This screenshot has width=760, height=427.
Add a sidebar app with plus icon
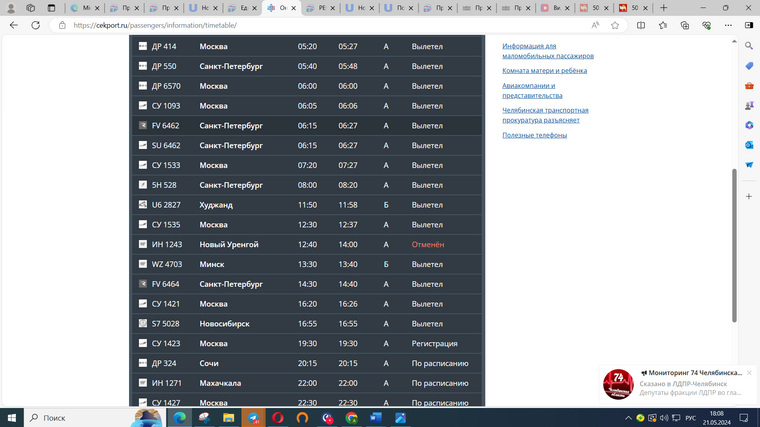coord(749,196)
